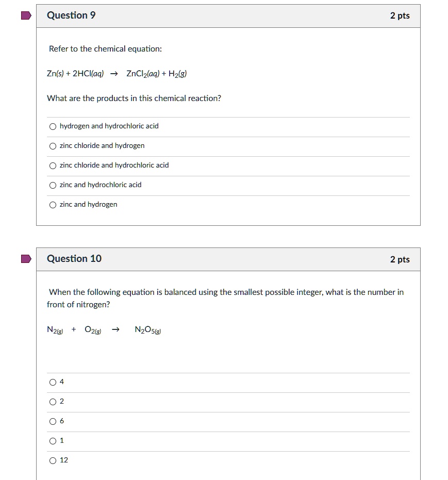
Task: Choose answer 6 for Question 10
Action: pos(53,421)
